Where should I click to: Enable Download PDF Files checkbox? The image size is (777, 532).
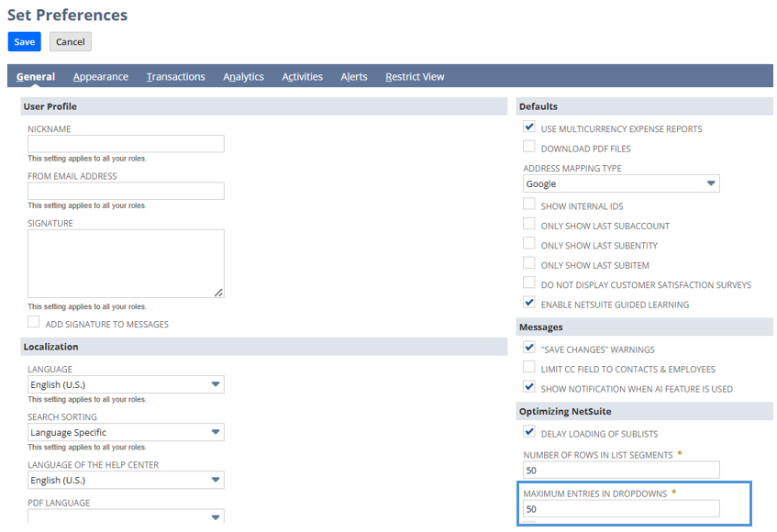(x=529, y=147)
